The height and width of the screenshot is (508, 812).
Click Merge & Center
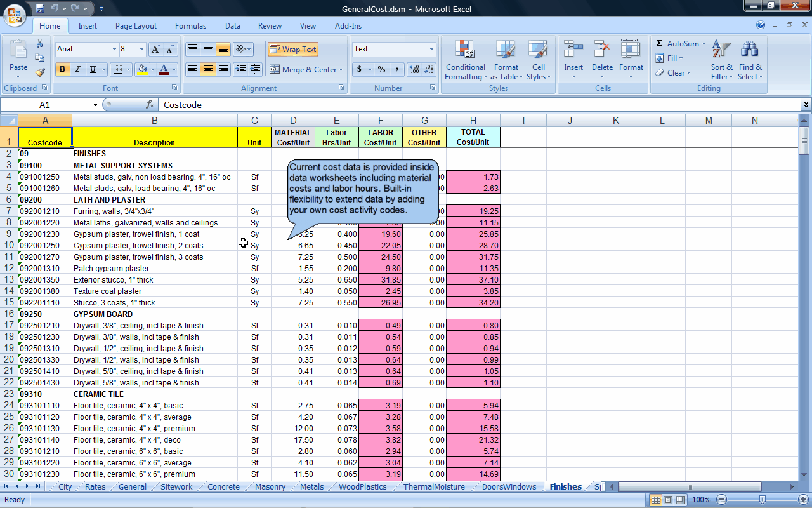click(x=305, y=69)
